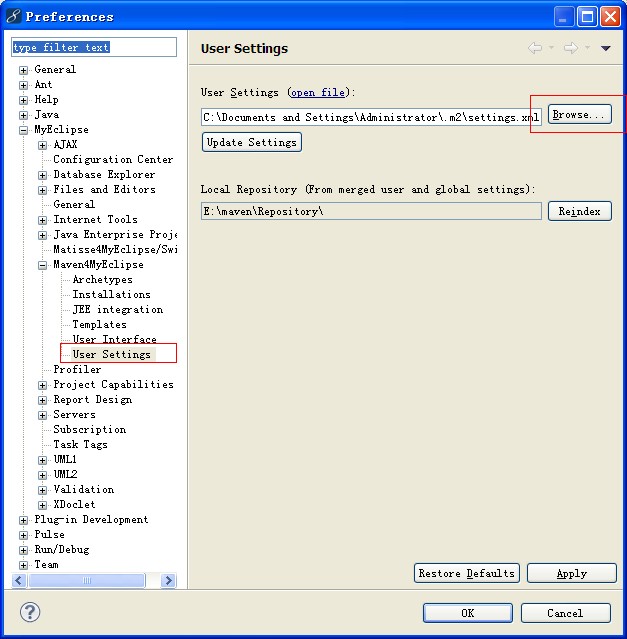Select User Settings tree item
The image size is (627, 639).
pos(112,354)
